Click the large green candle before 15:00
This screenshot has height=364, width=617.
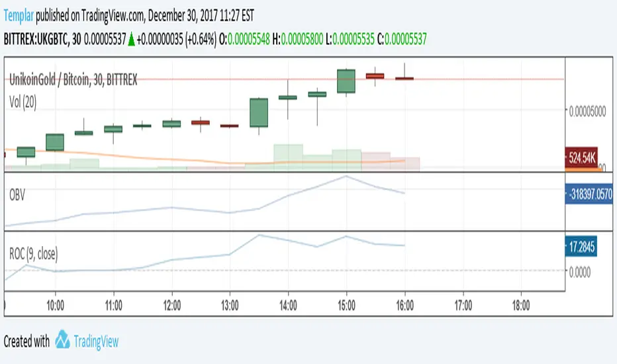[x=346, y=81]
